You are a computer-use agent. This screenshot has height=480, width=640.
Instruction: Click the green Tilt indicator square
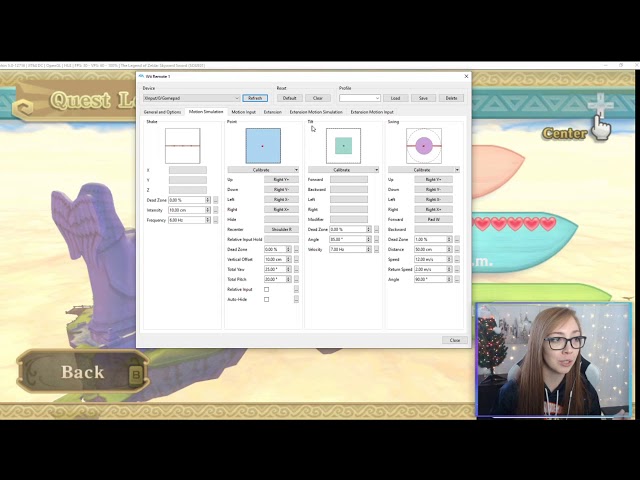click(x=343, y=146)
